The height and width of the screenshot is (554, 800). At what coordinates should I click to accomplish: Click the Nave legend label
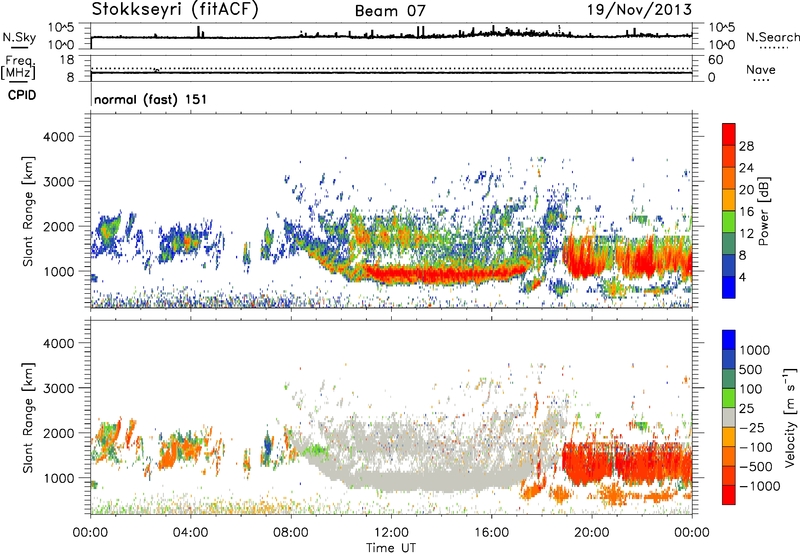point(761,69)
